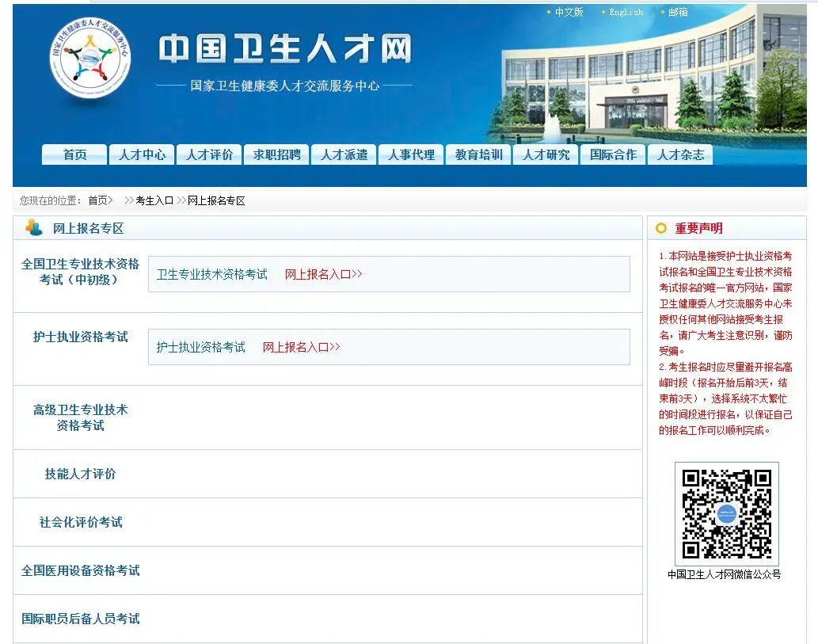Open the 人才中心 menu item
Viewport: 818px width, 644px height.
[x=141, y=154]
